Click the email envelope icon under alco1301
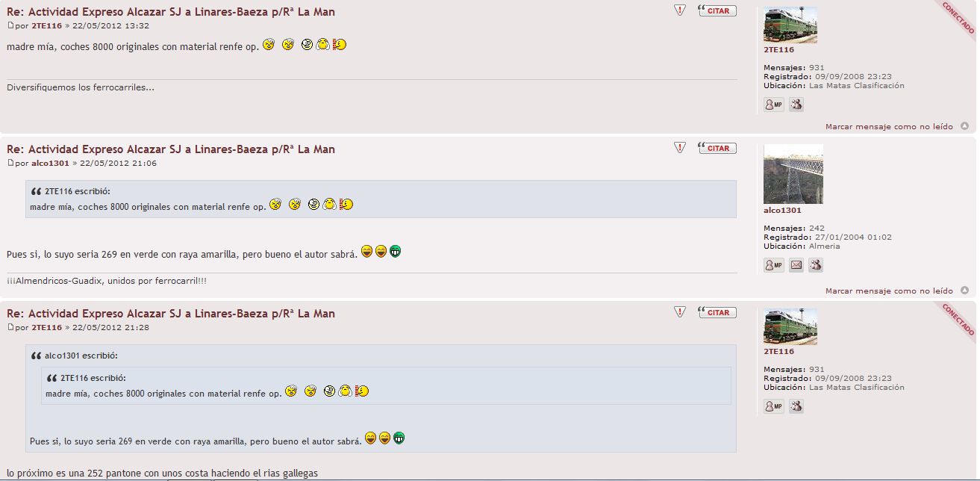Viewport: 980px width, 481px height. click(796, 265)
